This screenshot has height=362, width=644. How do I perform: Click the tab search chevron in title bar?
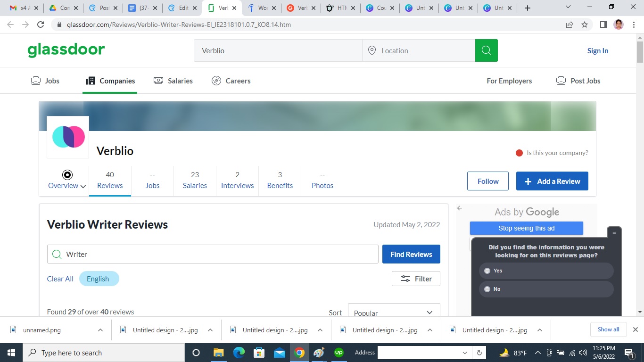coord(568,7)
